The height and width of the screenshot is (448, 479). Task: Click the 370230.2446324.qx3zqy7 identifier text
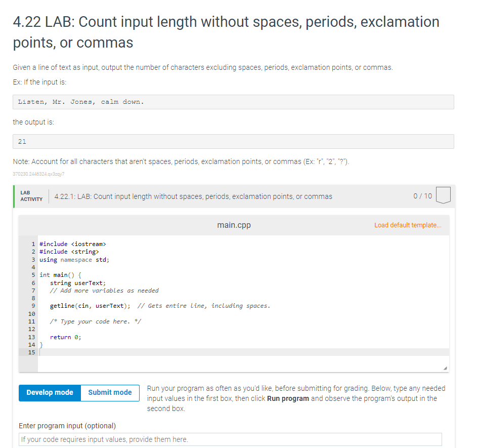coord(38,174)
